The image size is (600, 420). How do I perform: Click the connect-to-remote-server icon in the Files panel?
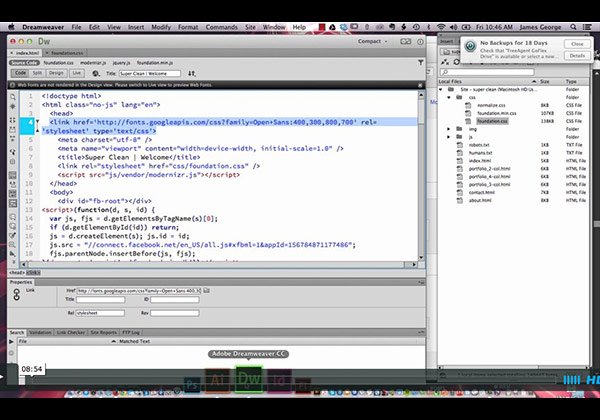click(445, 62)
